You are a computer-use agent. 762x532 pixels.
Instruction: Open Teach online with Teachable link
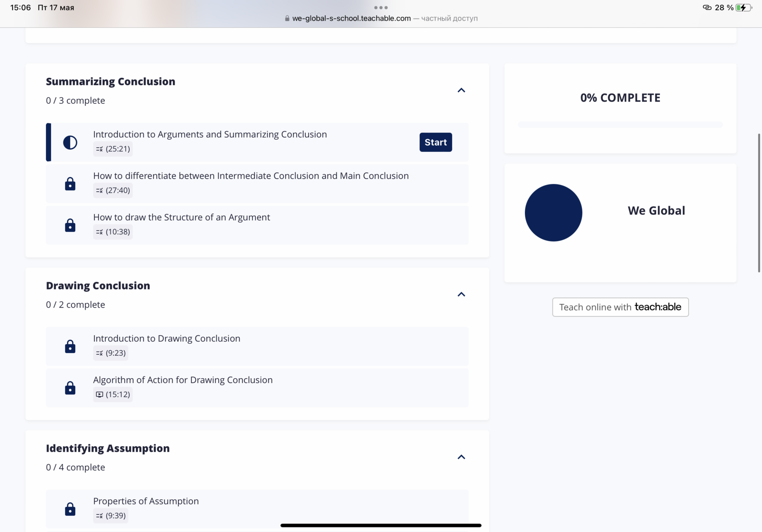(x=620, y=307)
